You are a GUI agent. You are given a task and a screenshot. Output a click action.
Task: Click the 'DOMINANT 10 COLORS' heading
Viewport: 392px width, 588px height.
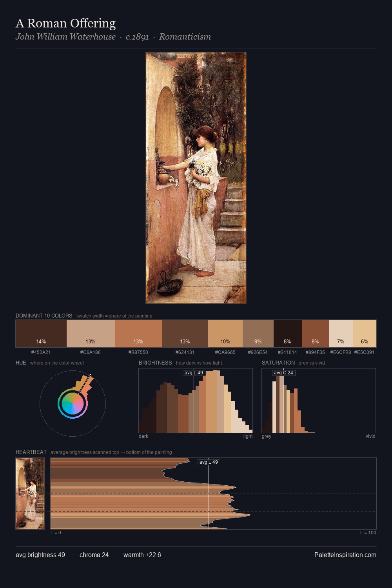[x=44, y=316]
